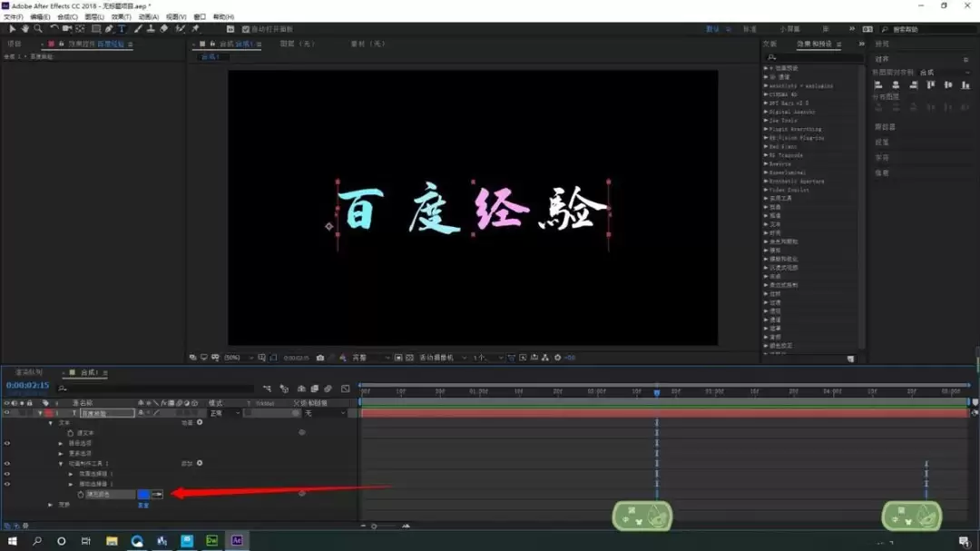Toggle the fill color stopwatch
Image resolution: width=980 pixels, height=551 pixels.
[x=81, y=495]
